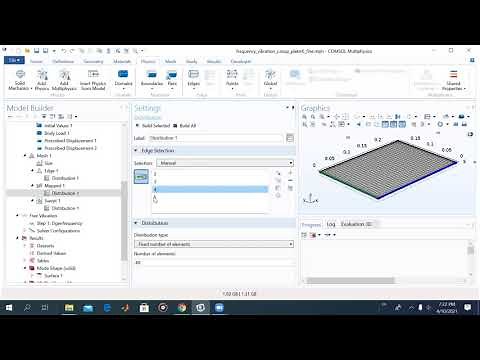
Task: Select Body Load 1 in Model Builder
Action: 57,133
